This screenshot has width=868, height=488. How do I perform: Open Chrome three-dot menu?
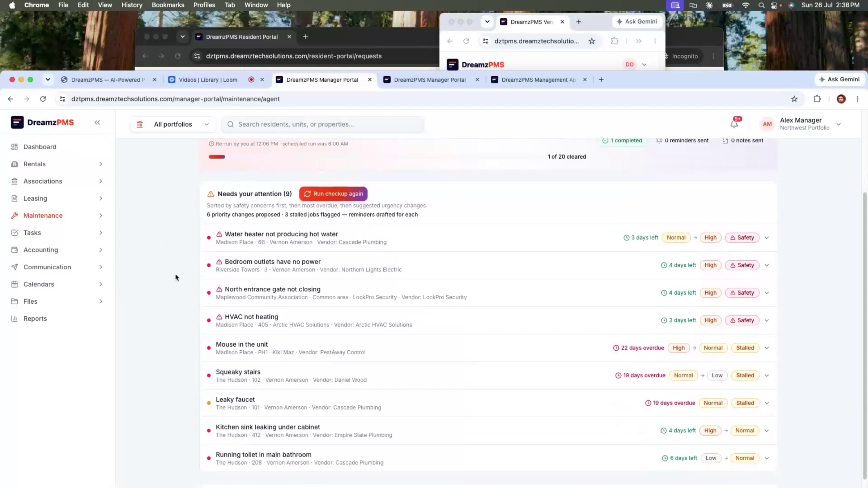(858, 99)
